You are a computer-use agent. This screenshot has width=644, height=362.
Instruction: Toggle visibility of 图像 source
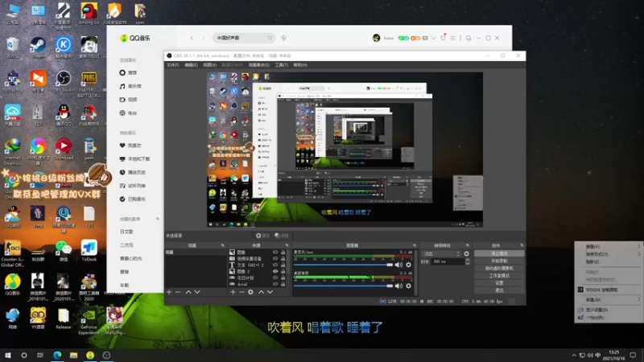click(x=275, y=253)
